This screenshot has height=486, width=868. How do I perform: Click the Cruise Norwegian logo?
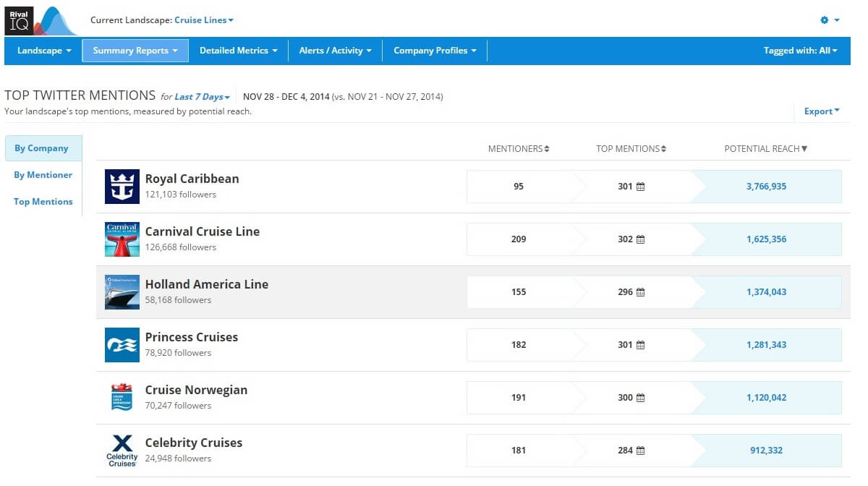point(122,398)
